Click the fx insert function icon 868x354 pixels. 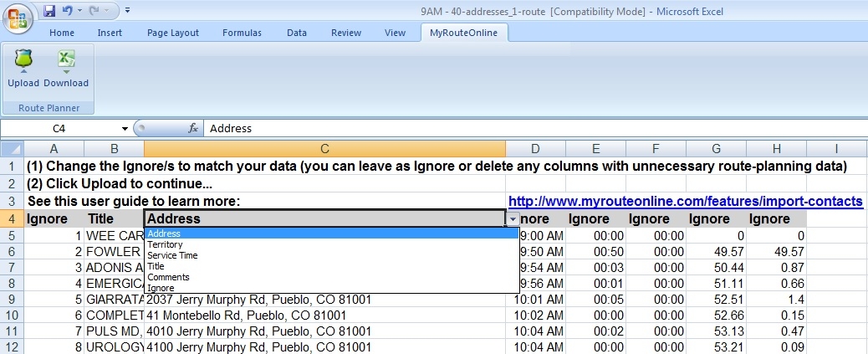(x=193, y=128)
